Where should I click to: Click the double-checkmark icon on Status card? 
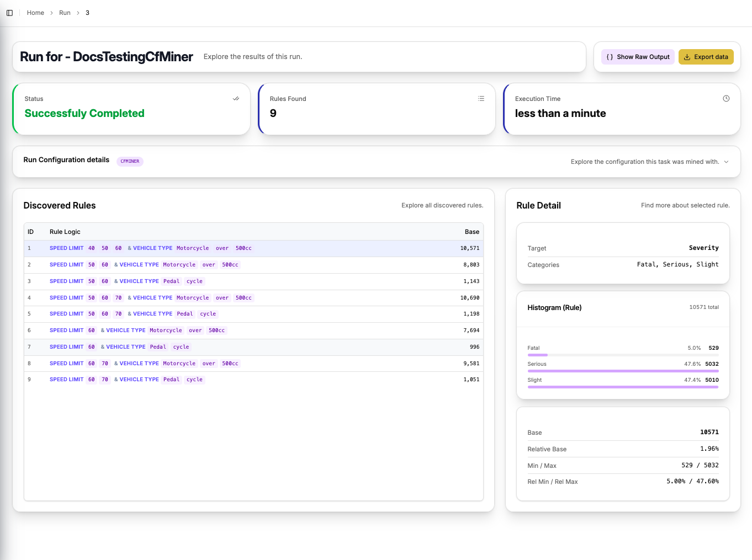236,98
